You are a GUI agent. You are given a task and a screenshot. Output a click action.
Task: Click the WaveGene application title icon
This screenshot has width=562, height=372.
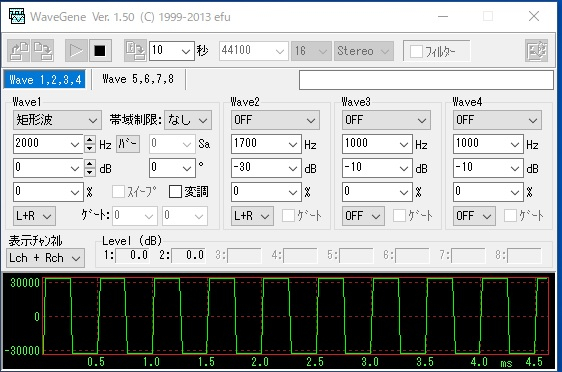pyautogui.click(x=16, y=16)
